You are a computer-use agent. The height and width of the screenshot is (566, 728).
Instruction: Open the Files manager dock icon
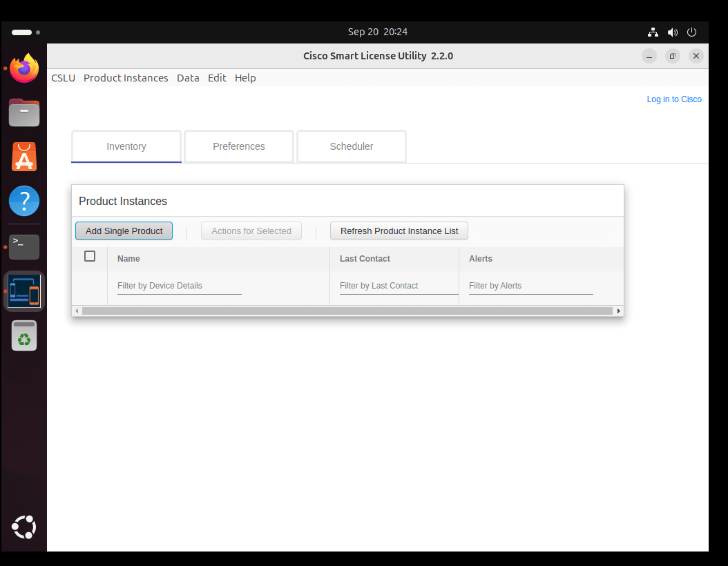[24, 113]
